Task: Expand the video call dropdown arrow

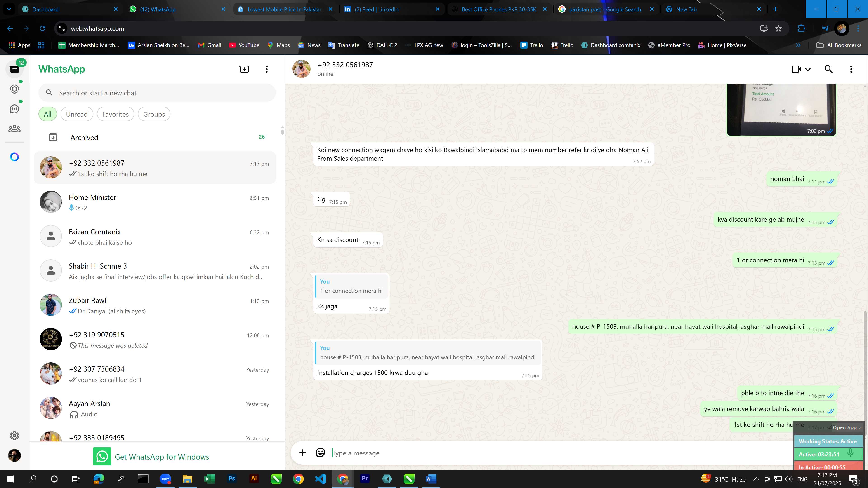Action: [x=808, y=69]
